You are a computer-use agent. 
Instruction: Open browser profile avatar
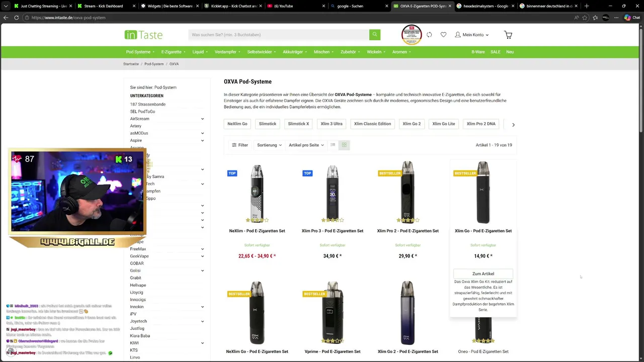tap(606, 17)
